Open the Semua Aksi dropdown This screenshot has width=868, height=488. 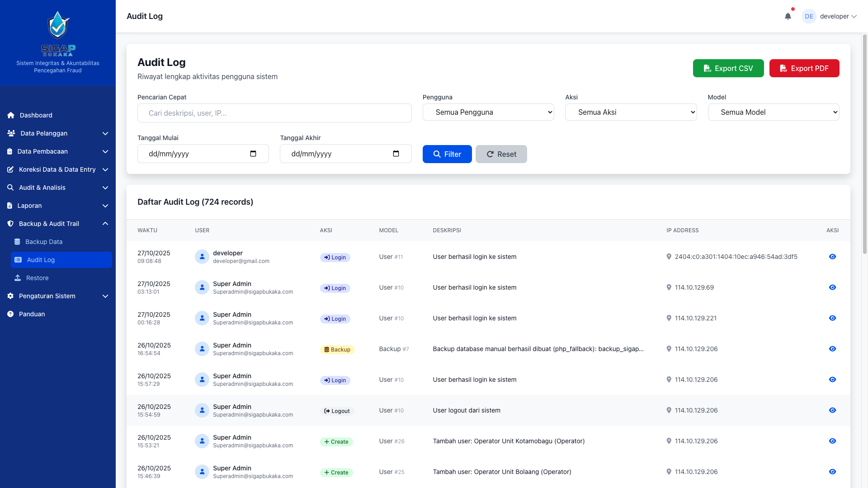[x=631, y=112]
